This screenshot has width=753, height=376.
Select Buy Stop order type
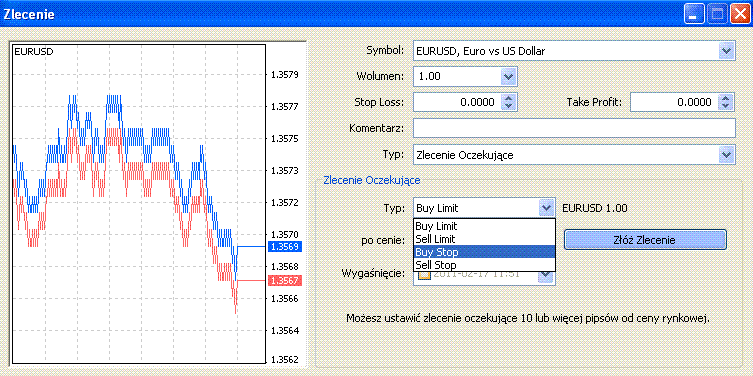coord(484,252)
